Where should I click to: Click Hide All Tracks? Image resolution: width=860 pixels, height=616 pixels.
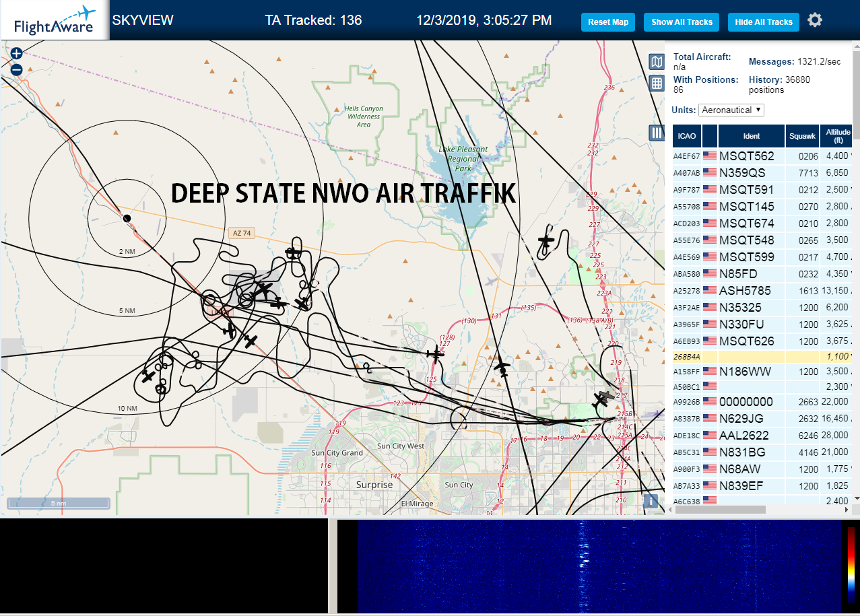[764, 22]
